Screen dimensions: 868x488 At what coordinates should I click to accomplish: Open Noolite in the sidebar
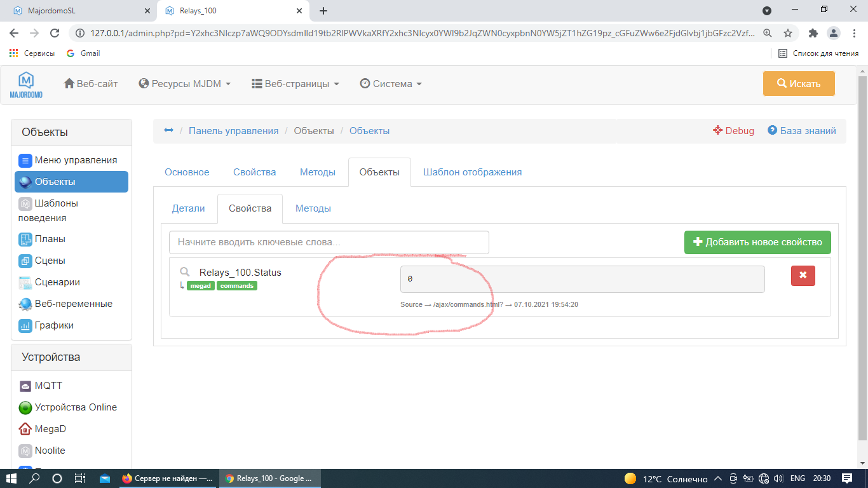(42, 451)
